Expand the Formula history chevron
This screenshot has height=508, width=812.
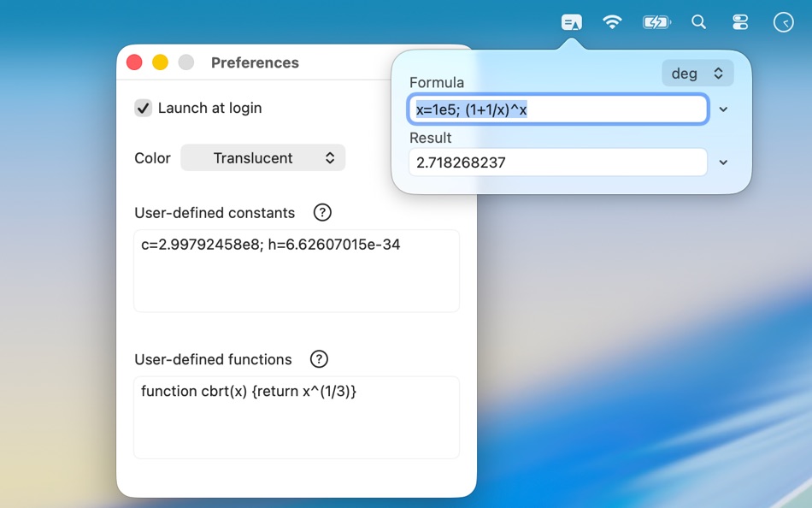pyautogui.click(x=723, y=109)
